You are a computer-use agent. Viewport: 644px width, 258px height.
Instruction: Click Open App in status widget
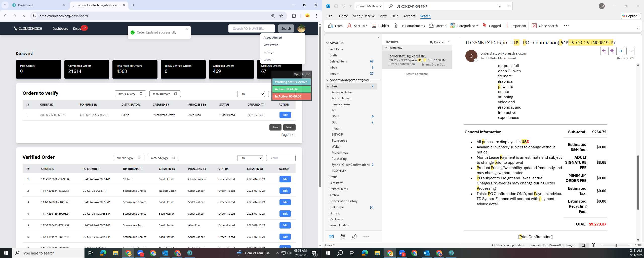[302, 74]
